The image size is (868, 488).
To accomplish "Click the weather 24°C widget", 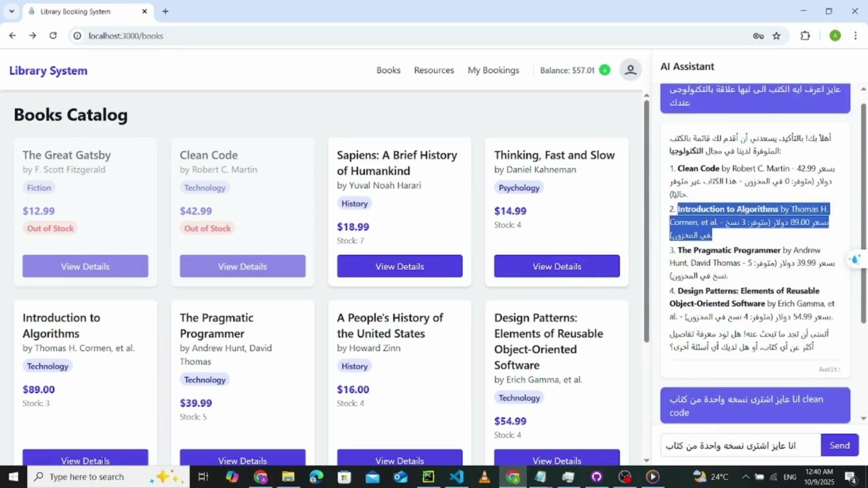I will point(711,476).
